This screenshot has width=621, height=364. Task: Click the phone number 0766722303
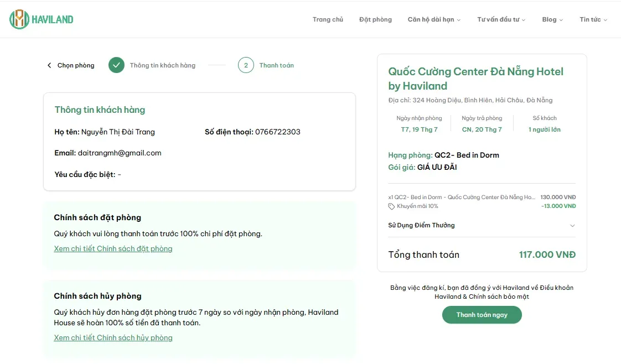pyautogui.click(x=278, y=132)
